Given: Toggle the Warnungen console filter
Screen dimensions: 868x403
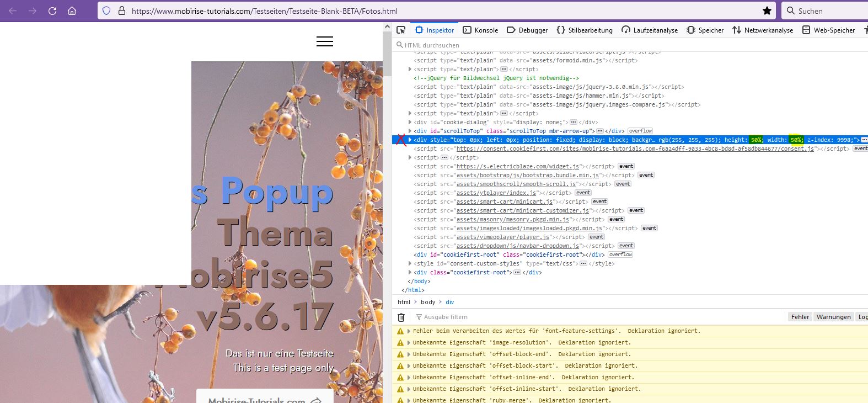Looking at the screenshot, I should (x=833, y=317).
